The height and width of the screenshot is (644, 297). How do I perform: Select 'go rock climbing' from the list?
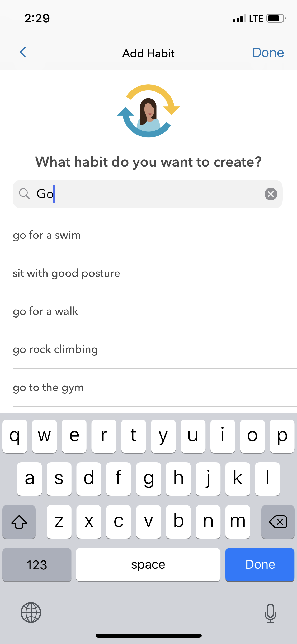tap(155, 349)
